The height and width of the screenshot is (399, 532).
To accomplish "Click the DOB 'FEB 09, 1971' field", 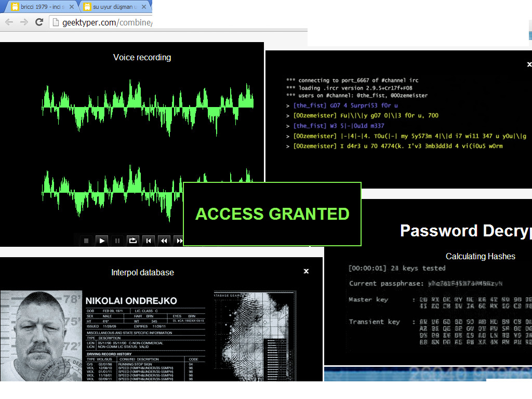I will (x=113, y=311).
